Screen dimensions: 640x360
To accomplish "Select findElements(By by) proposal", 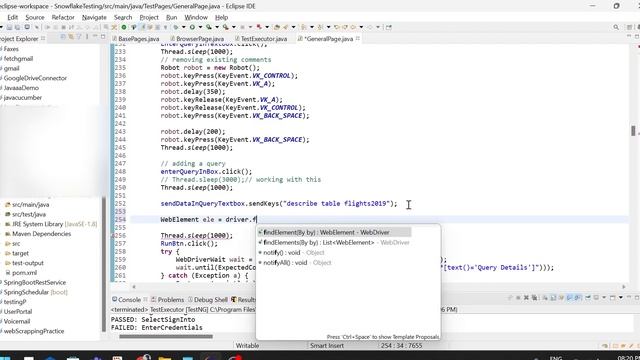I will click(334, 242).
